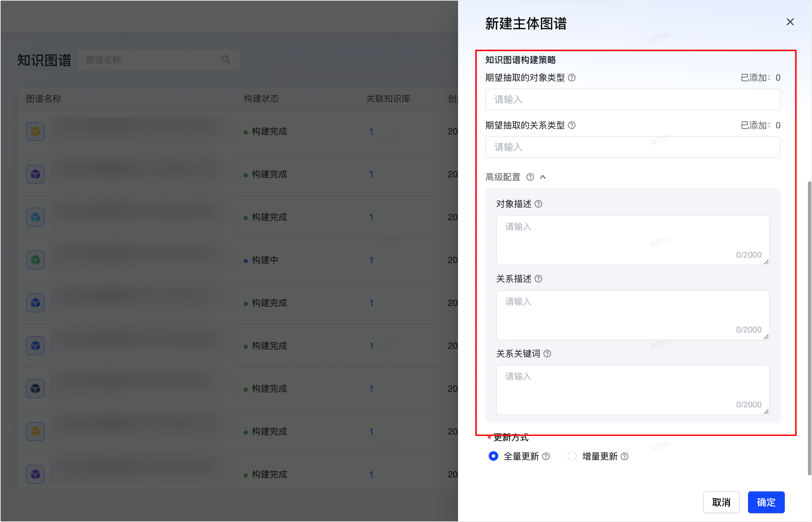Focus the 图谱名称 search field
The width and height of the screenshot is (812, 522).
pyautogui.click(x=159, y=60)
